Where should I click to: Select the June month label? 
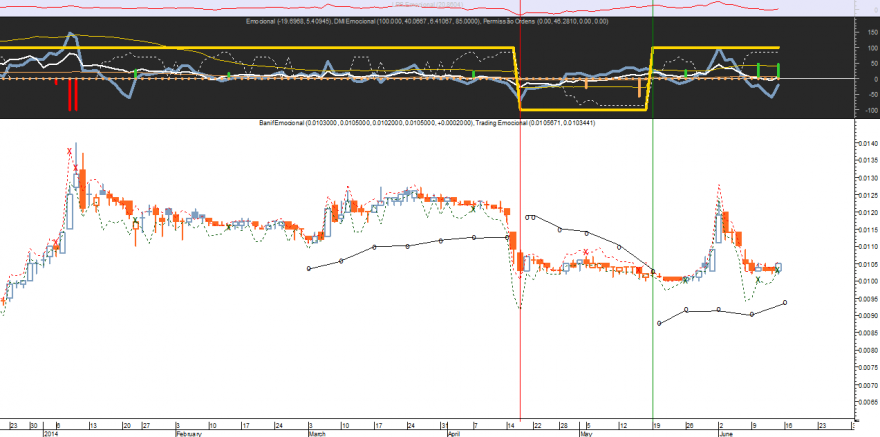(726, 434)
